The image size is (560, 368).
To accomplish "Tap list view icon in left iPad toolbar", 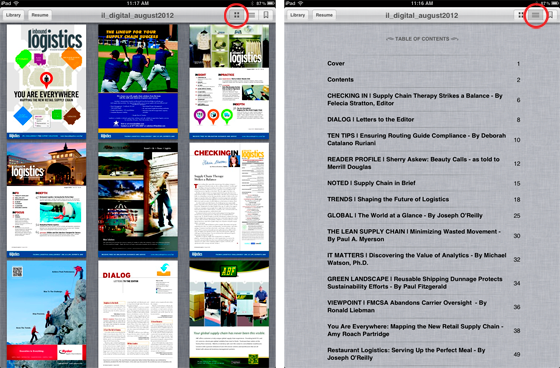I will [252, 15].
